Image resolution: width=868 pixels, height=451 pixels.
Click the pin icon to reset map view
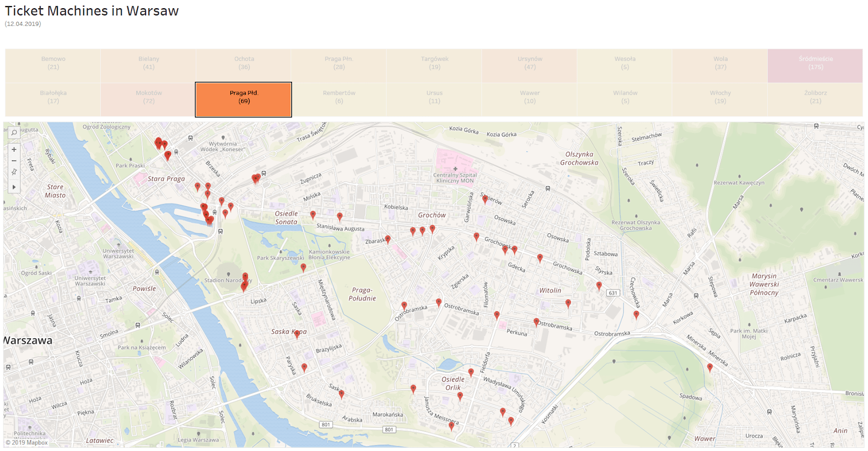coord(14,172)
